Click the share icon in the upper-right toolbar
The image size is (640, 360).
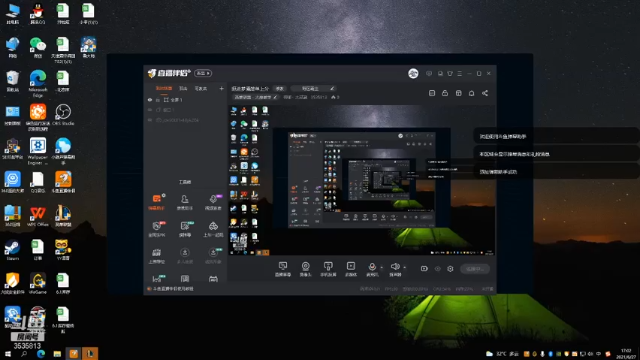[x=485, y=93]
